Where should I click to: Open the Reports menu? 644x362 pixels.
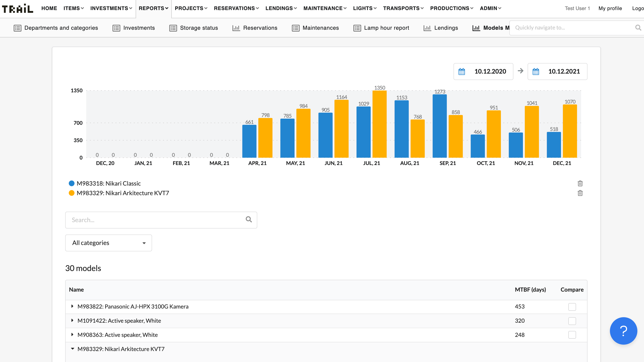153,8
